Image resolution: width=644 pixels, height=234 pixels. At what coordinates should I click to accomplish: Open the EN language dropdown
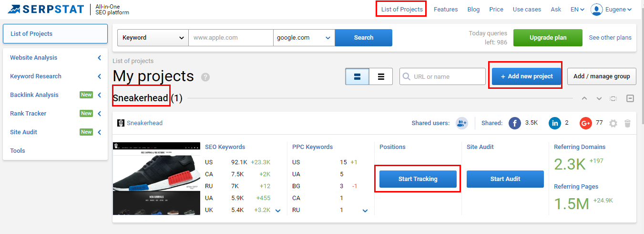click(577, 10)
